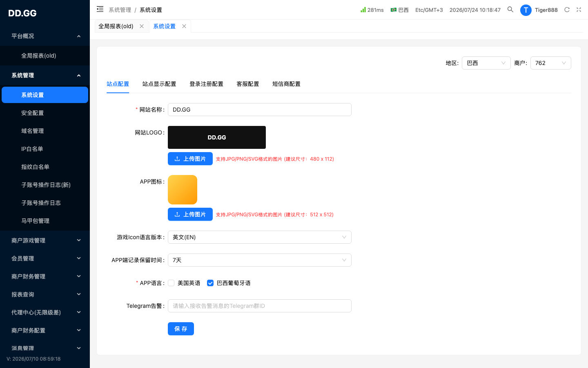588x368 pixels.
Task: Switch to the 短信商配置 tab
Action: pyautogui.click(x=286, y=84)
